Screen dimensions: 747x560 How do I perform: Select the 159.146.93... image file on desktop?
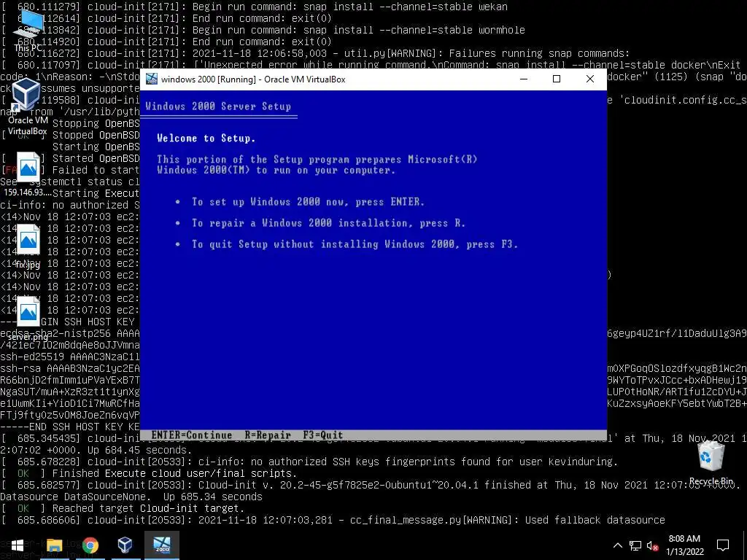(x=28, y=174)
